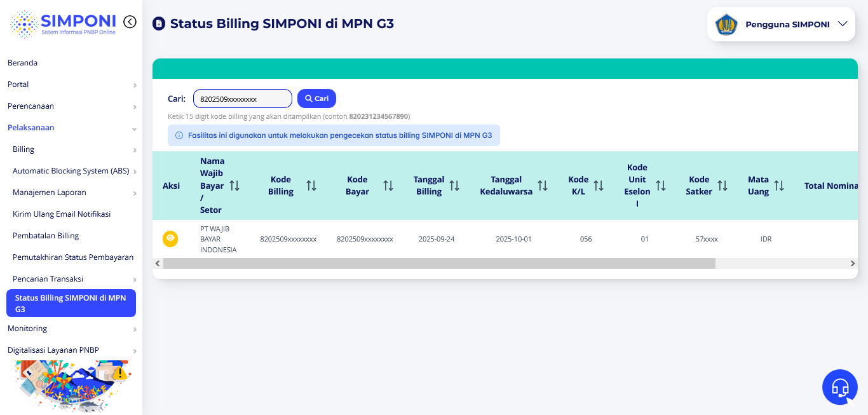Click the Total Nominal column header

(831, 186)
